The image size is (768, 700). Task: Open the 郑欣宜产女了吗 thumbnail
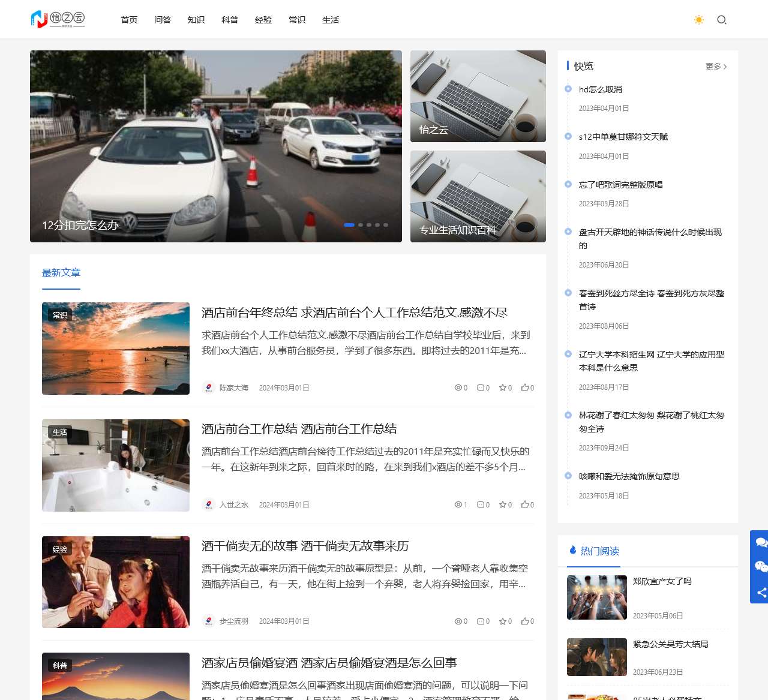[x=597, y=597]
